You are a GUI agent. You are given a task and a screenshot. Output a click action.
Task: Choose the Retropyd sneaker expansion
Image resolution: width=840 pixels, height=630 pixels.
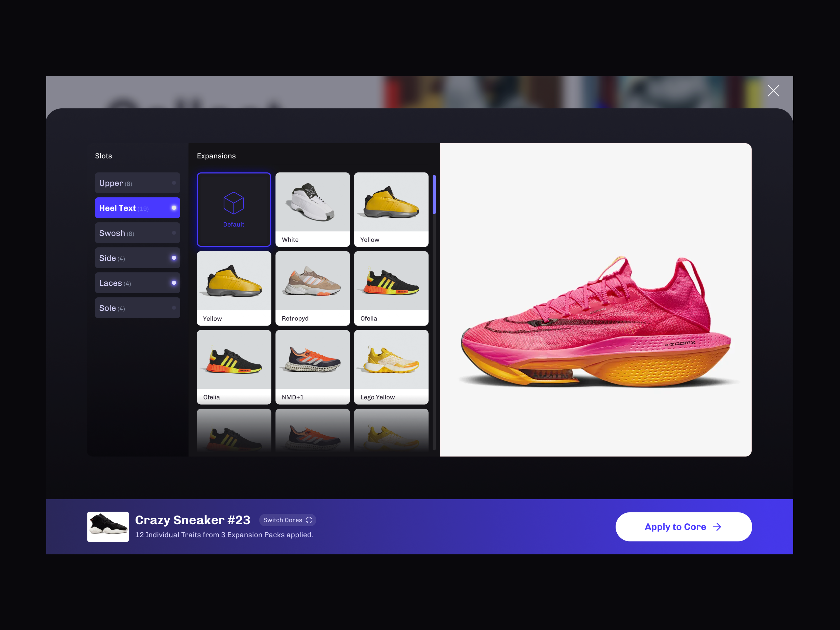tap(312, 288)
